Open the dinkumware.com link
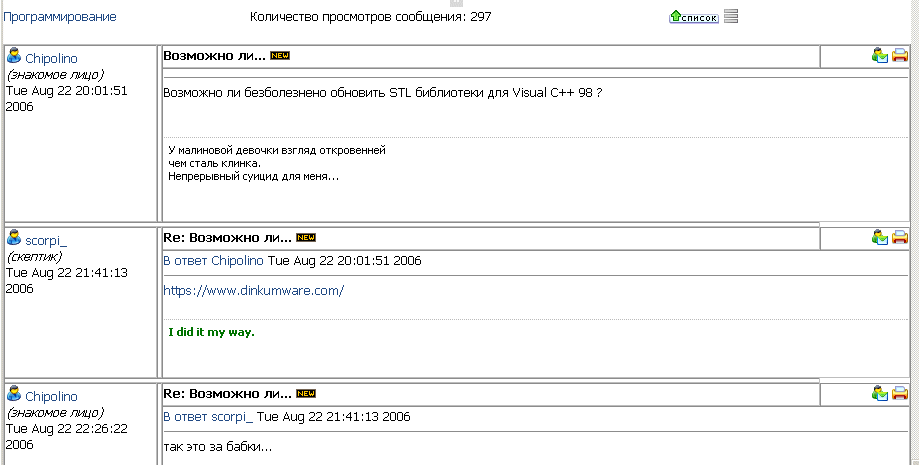Viewport: 919px width, 465px height. [x=253, y=291]
